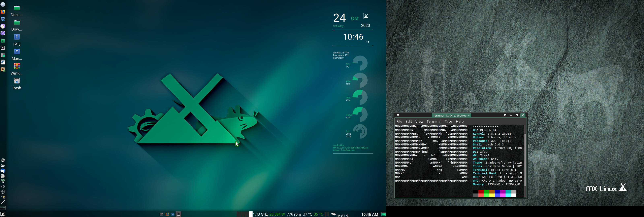Maximize the terminal window
The height and width of the screenshot is (217, 644).
[516, 115]
